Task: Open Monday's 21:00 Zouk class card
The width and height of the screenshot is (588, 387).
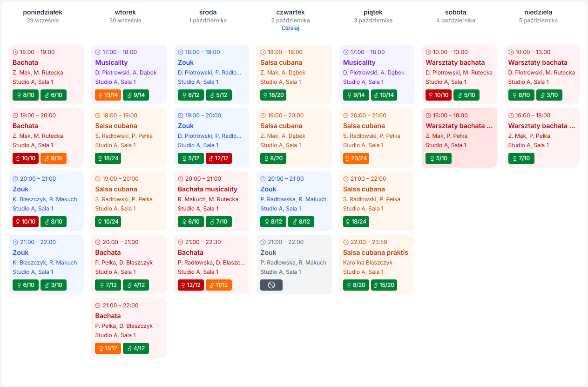Action: 46,265
